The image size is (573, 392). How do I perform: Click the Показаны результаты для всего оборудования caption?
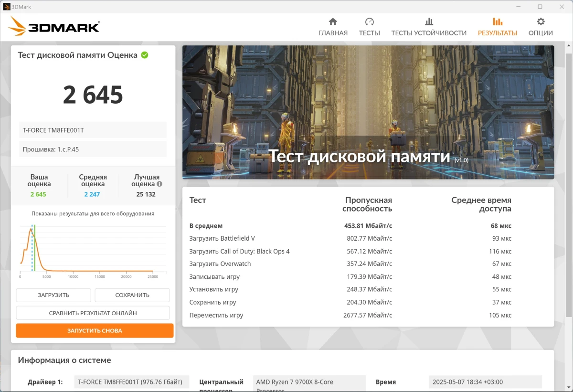(93, 213)
